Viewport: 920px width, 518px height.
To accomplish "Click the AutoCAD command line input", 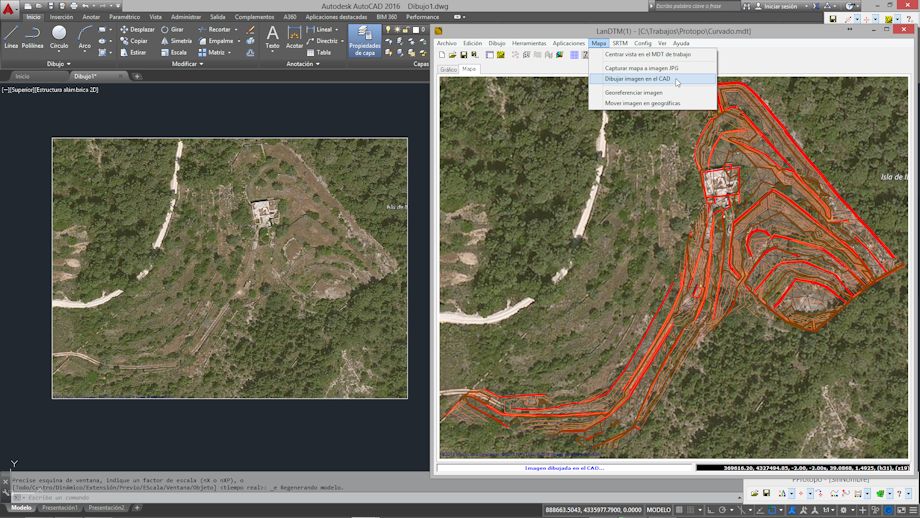I will click(x=376, y=497).
